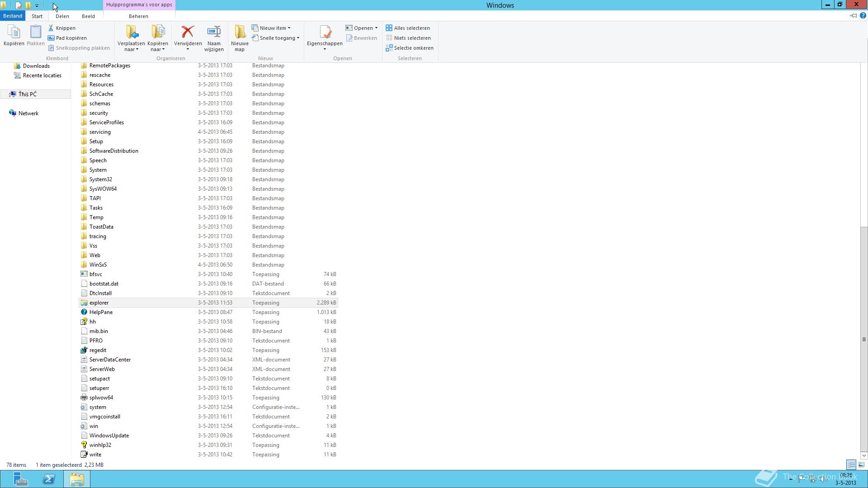Image resolution: width=868 pixels, height=488 pixels.
Task: Click vertical scrollbar down arrow
Action: click(x=864, y=455)
